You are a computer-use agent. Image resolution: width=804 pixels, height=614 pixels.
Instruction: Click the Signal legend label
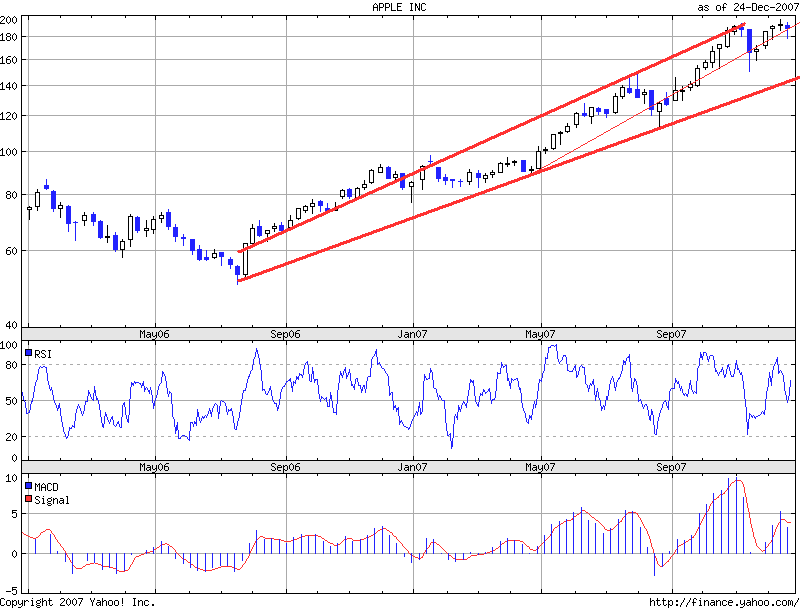click(x=52, y=500)
